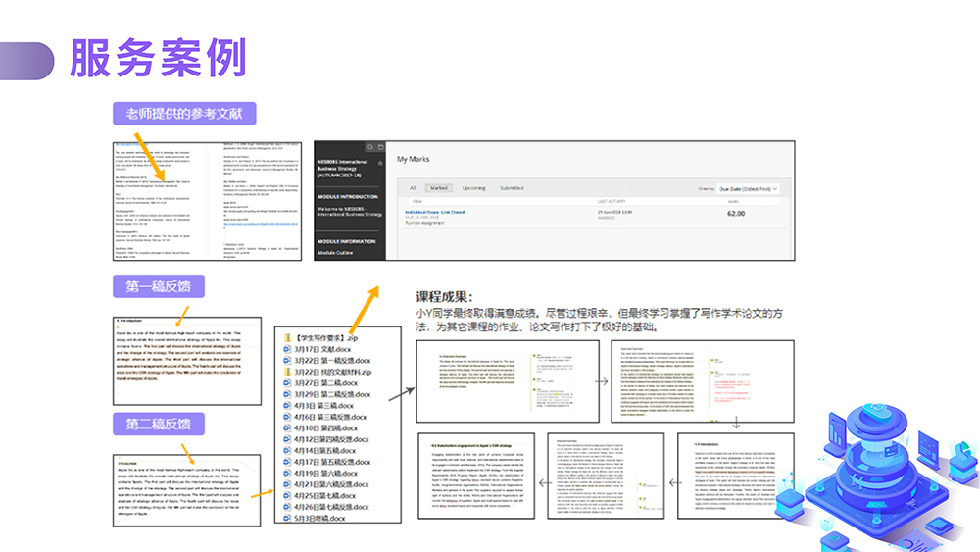
Task: Click the 4月10日 第四稿.docx file name
Action: point(326,427)
